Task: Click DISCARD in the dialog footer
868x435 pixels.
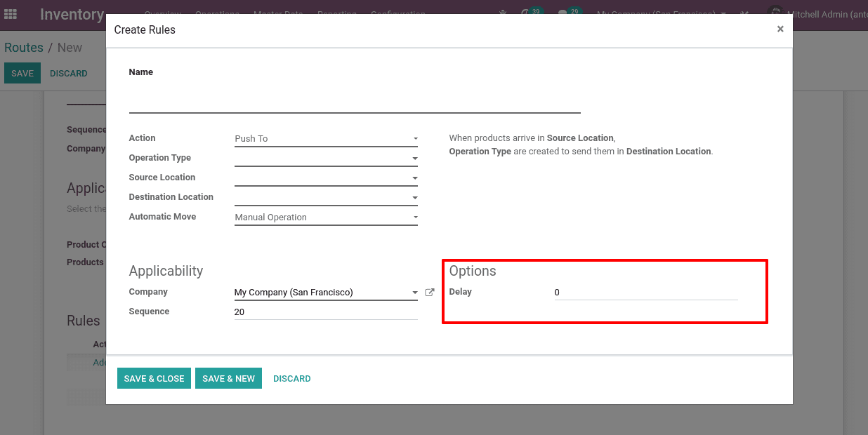Action: (292, 378)
